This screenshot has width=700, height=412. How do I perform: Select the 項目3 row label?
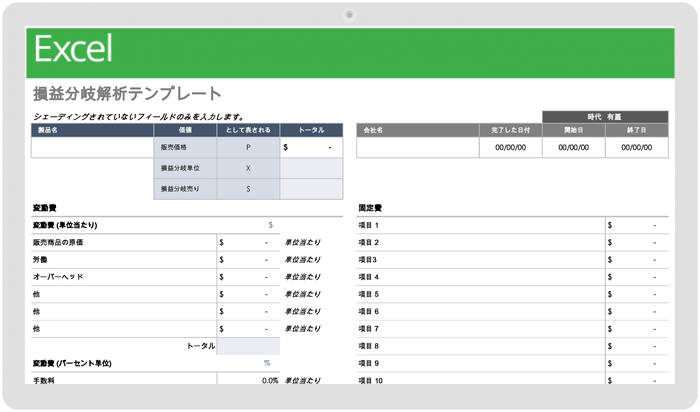tap(367, 260)
